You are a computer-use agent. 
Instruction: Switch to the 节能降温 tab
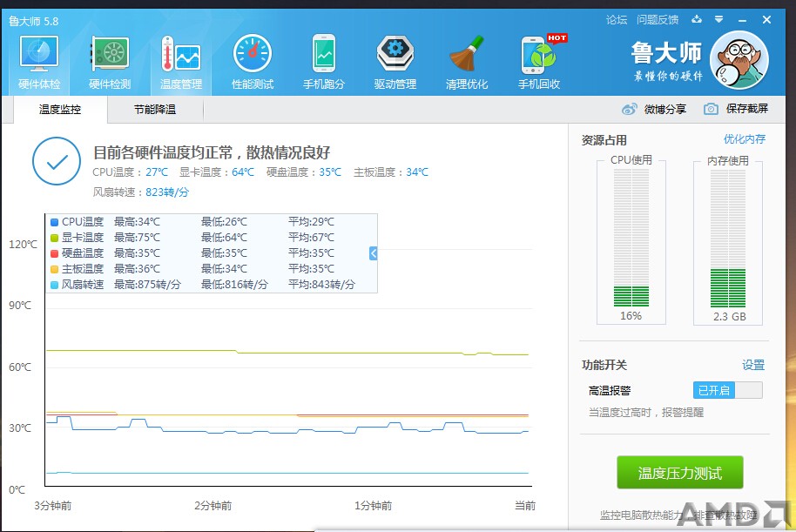tap(155, 109)
